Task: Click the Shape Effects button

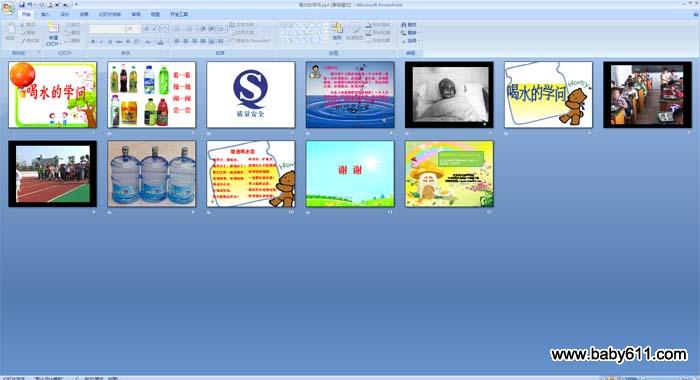Action: pos(378,41)
